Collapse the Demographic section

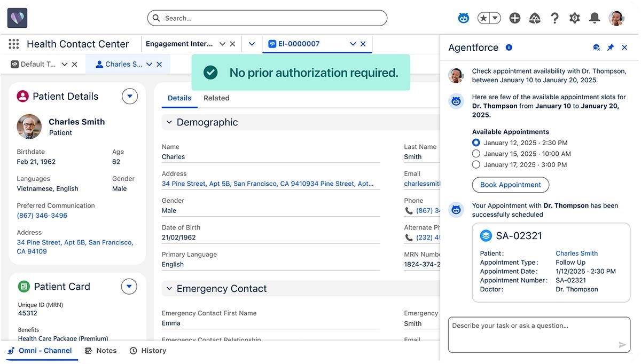point(169,122)
